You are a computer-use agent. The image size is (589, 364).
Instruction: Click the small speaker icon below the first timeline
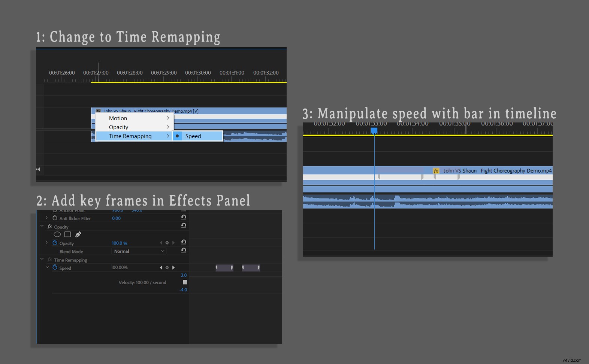(38, 169)
